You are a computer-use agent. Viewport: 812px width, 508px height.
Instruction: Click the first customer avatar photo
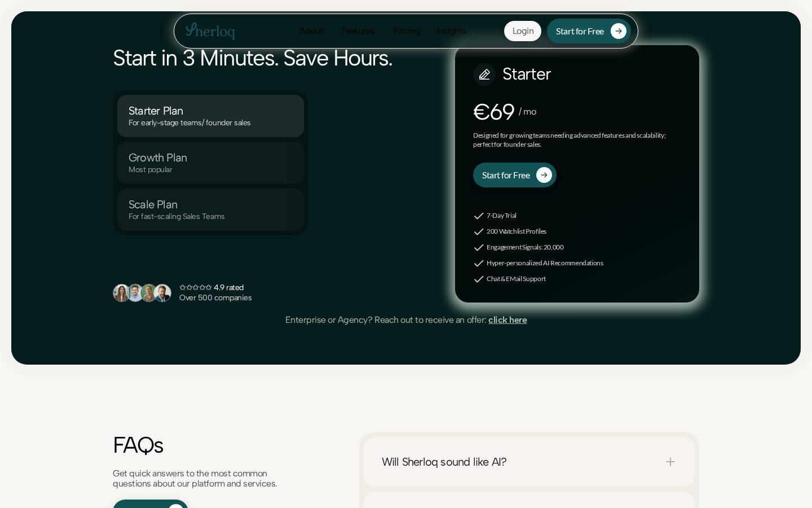(121, 293)
